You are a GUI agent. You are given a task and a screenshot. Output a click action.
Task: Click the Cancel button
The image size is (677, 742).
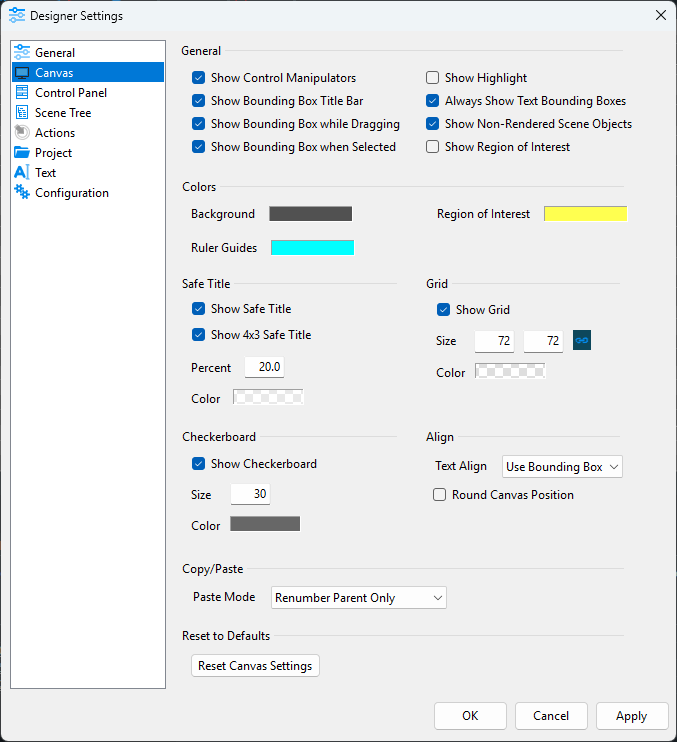point(551,716)
